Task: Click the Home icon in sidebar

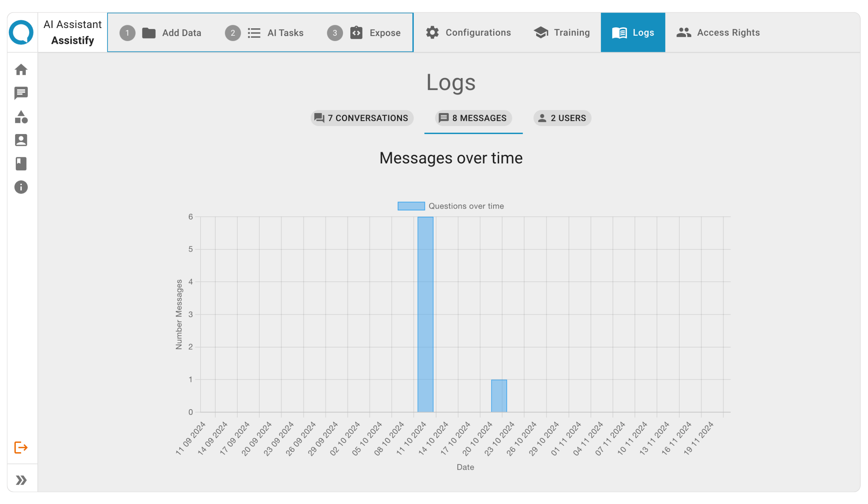Action: tap(21, 69)
